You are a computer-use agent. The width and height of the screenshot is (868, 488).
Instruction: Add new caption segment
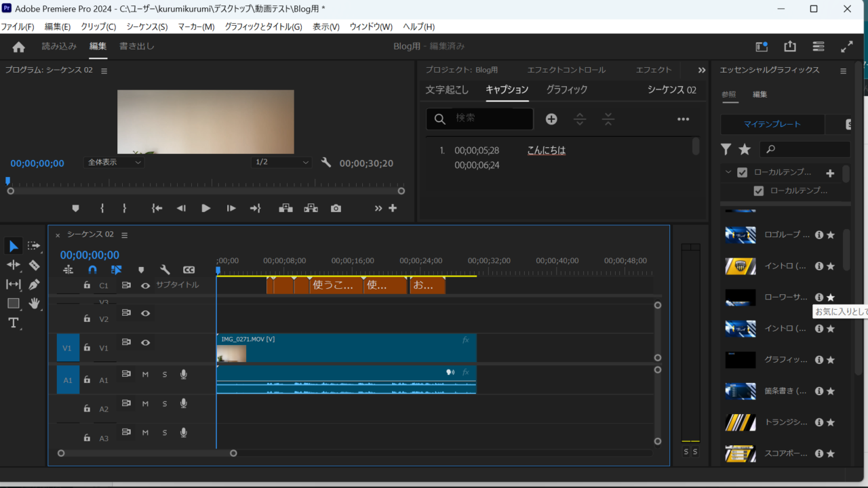(x=551, y=119)
